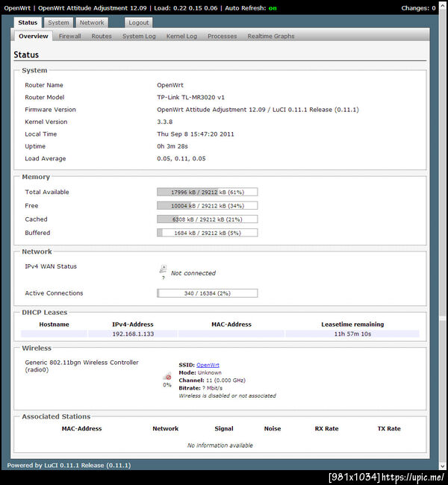The image size is (448, 485).
Task: Click 'No information available' text
Action: click(220, 445)
